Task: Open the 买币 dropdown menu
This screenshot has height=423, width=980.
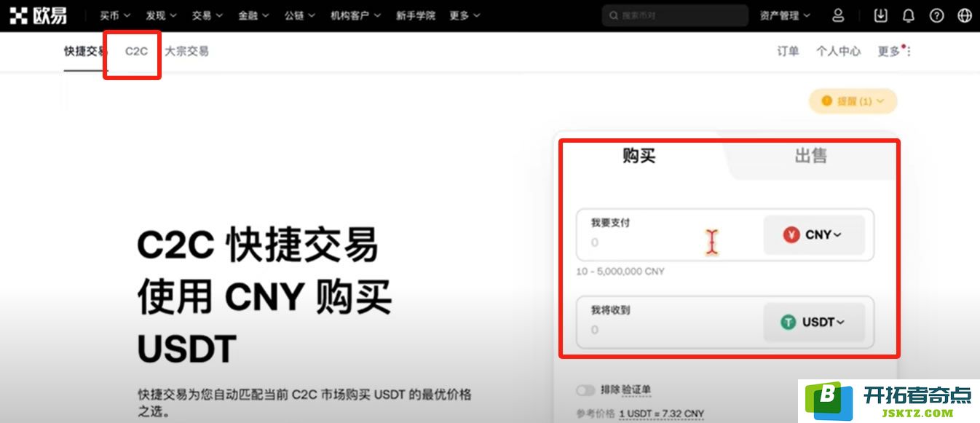Action: pos(115,15)
